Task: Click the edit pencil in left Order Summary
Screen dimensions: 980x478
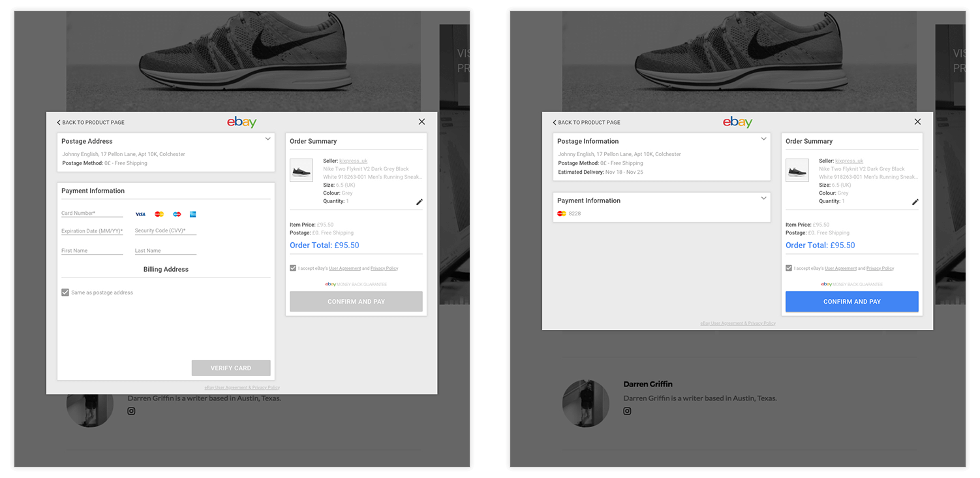Action: coord(419,202)
